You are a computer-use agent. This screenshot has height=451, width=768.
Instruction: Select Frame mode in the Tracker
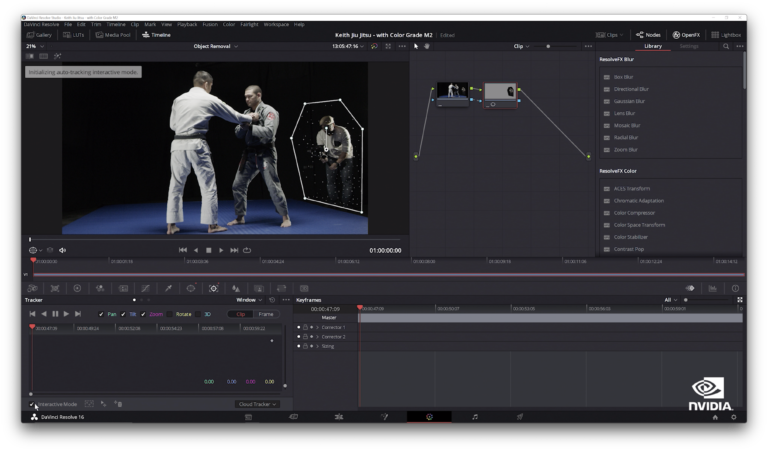tap(266, 314)
